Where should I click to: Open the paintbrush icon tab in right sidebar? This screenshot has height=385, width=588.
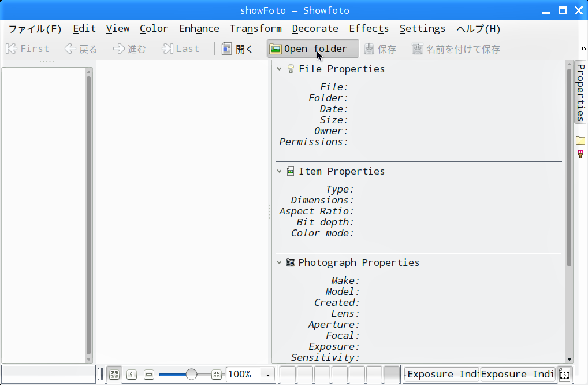pos(580,154)
